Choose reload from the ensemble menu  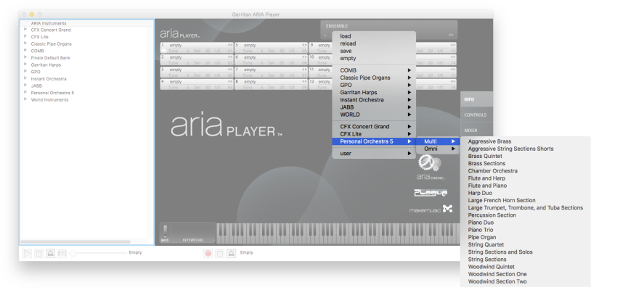coord(374,43)
